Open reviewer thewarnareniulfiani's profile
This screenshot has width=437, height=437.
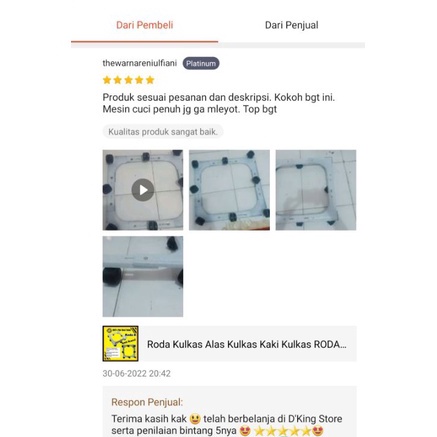pyautogui.click(x=139, y=63)
